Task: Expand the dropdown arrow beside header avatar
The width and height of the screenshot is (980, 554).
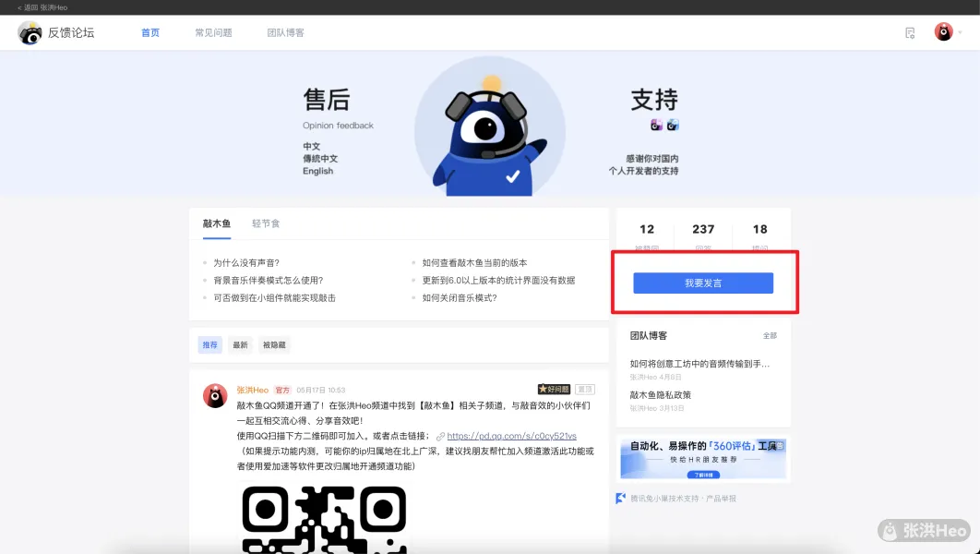Action: [960, 32]
